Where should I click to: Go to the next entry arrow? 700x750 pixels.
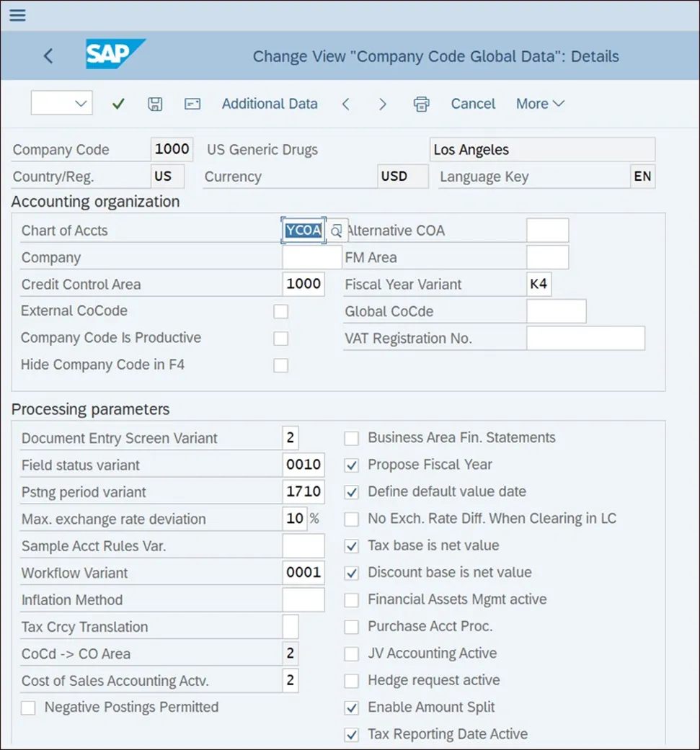pyautogui.click(x=383, y=104)
